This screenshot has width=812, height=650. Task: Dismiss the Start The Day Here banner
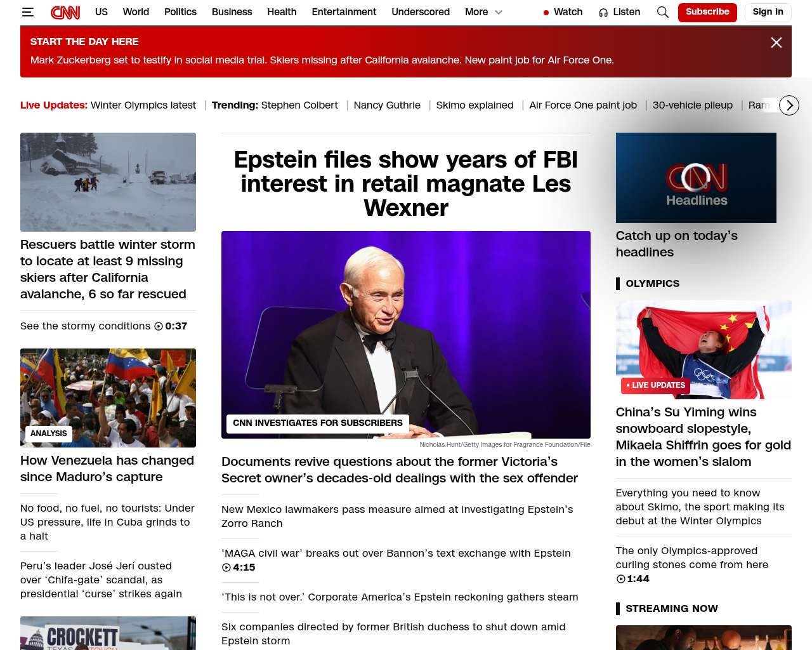tap(776, 43)
